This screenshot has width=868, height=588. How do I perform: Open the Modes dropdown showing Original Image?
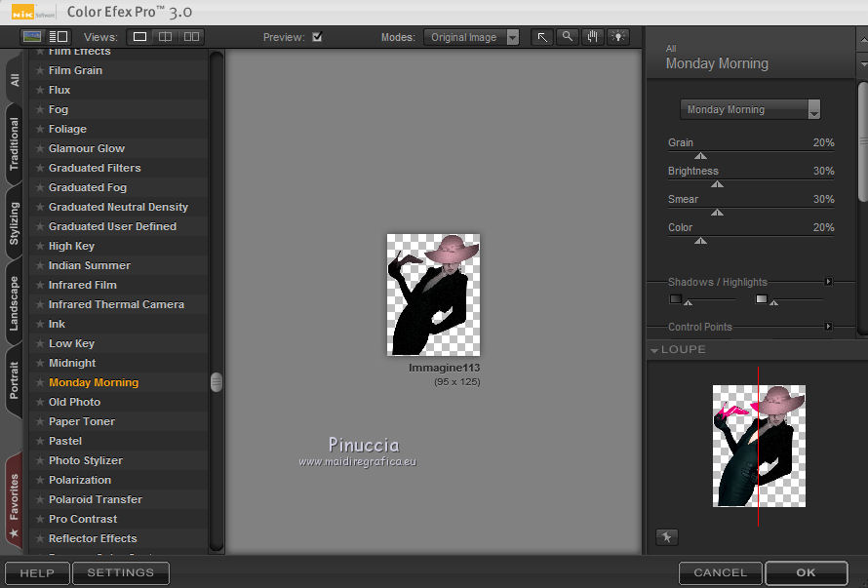click(473, 37)
